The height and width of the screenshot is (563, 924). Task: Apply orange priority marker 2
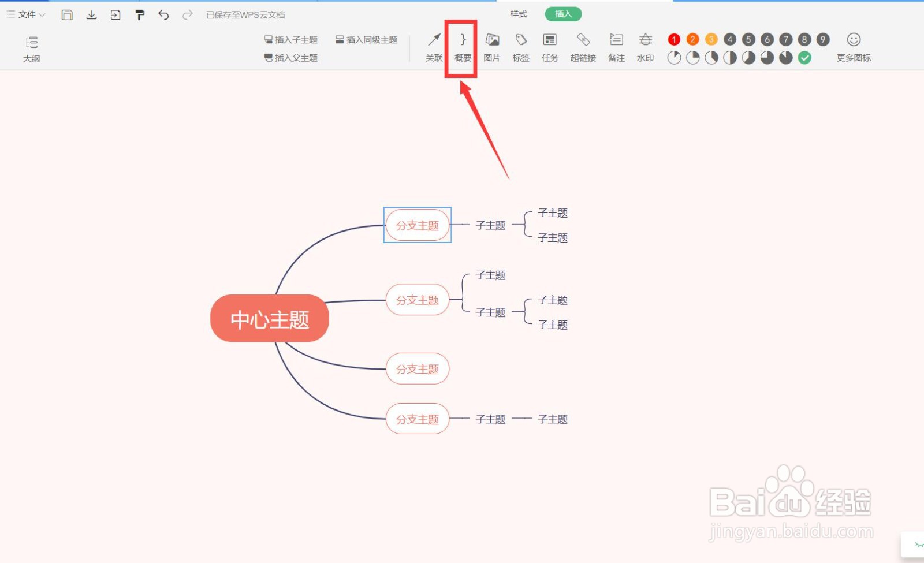pyautogui.click(x=692, y=39)
